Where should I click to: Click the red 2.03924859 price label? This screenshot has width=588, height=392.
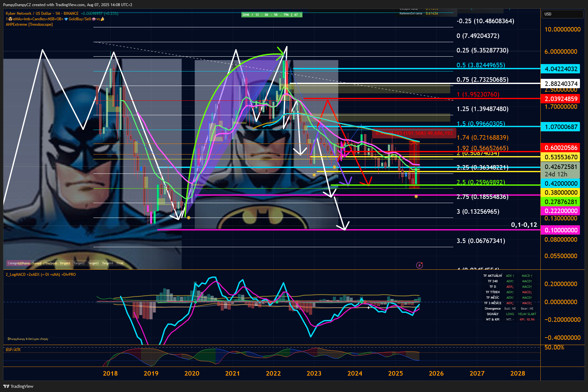coord(561,99)
